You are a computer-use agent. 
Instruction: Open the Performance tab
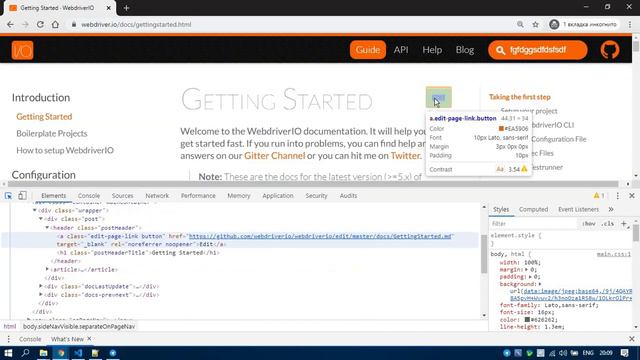(x=198, y=196)
